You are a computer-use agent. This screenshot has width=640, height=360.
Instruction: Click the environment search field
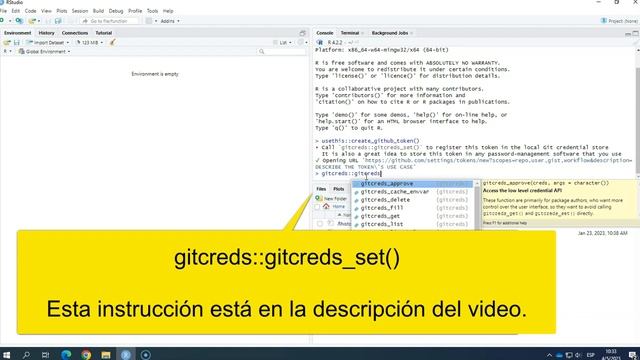[282, 51]
